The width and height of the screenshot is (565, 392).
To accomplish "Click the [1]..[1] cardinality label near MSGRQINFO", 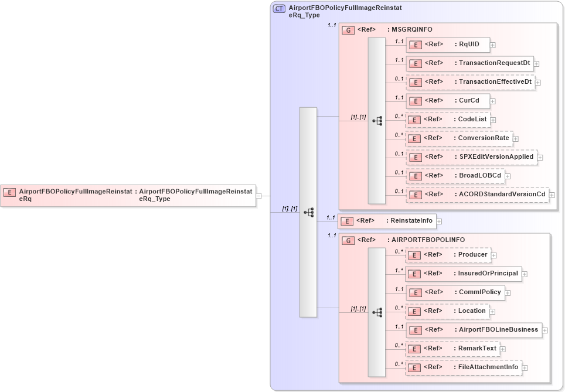I will (358, 115).
